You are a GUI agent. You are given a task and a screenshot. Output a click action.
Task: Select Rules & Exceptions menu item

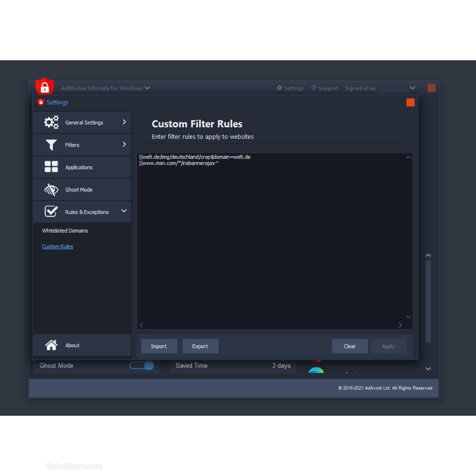[x=82, y=212]
